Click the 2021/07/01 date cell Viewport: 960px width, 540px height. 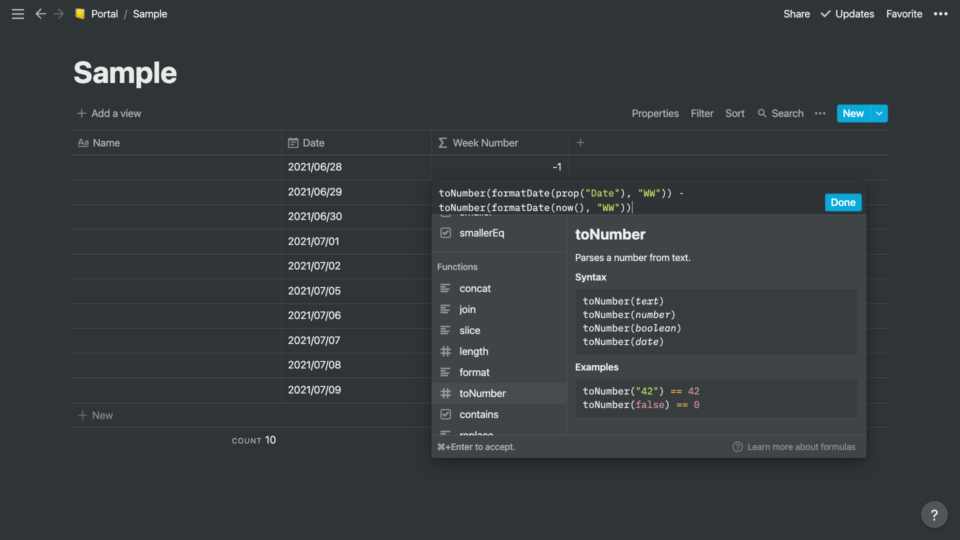[356, 241]
